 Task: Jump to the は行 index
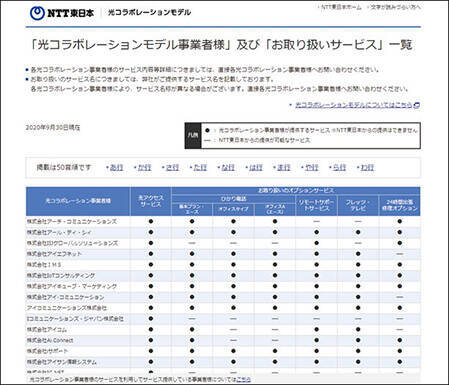256,167
